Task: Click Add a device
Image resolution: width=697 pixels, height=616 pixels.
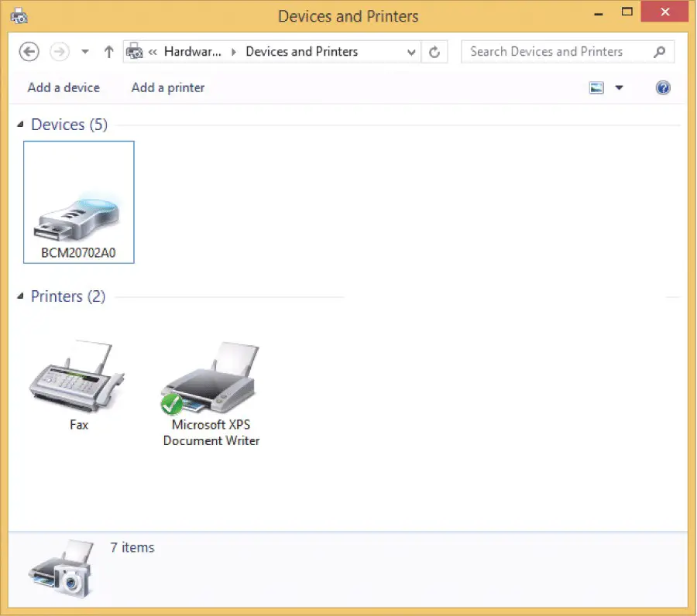Action: (x=64, y=87)
